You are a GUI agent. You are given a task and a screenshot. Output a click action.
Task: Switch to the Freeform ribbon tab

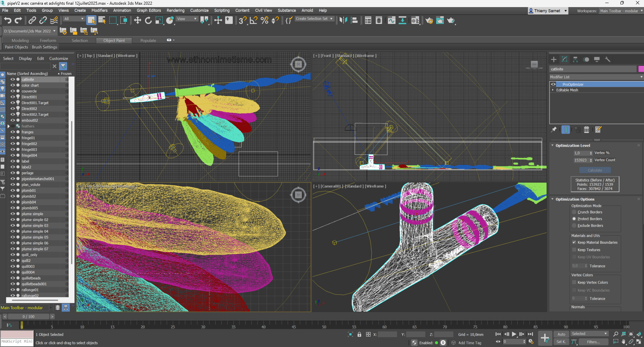click(48, 40)
